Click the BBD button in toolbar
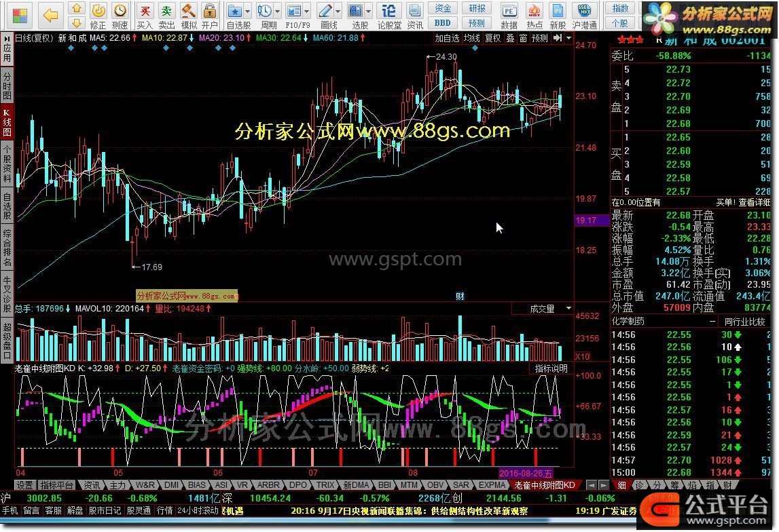Image resolution: width=779 pixels, height=532 pixels. 443,23
